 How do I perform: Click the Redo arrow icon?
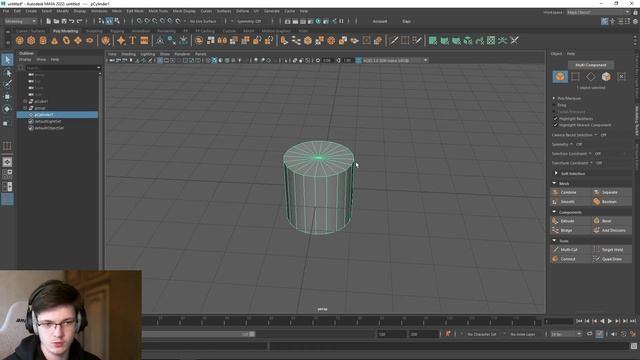pyautogui.click(x=80, y=21)
